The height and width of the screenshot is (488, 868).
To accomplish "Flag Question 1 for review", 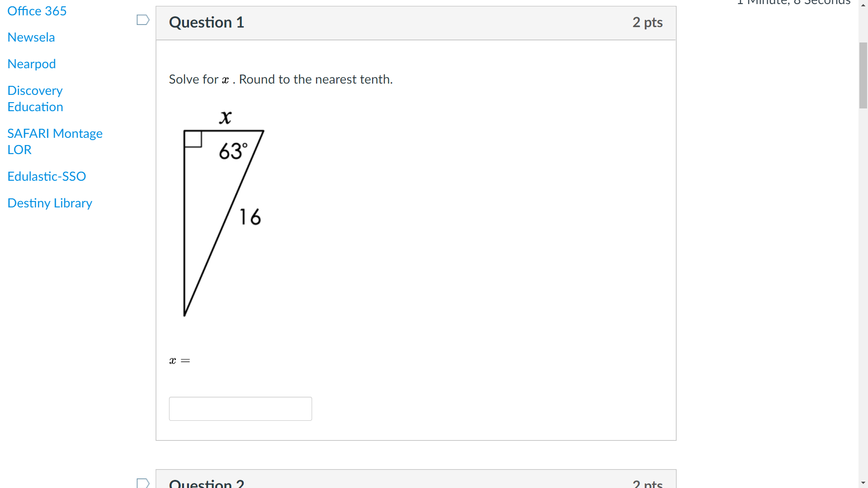I will tap(142, 19).
